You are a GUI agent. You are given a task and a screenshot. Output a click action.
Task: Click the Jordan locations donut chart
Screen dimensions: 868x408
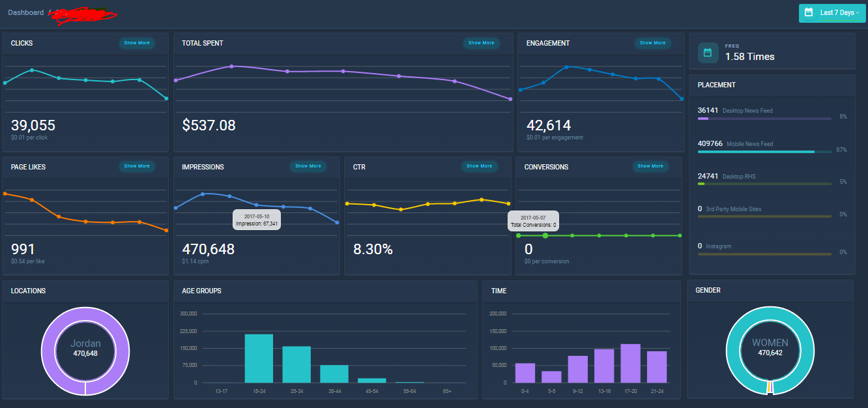(86, 351)
